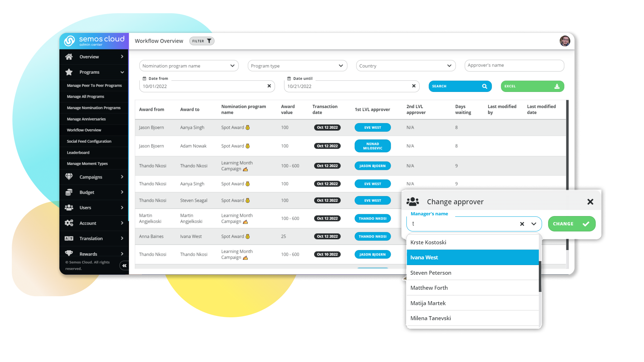
Task: Expand the Campaigns menu chevron
Action: [x=122, y=177]
